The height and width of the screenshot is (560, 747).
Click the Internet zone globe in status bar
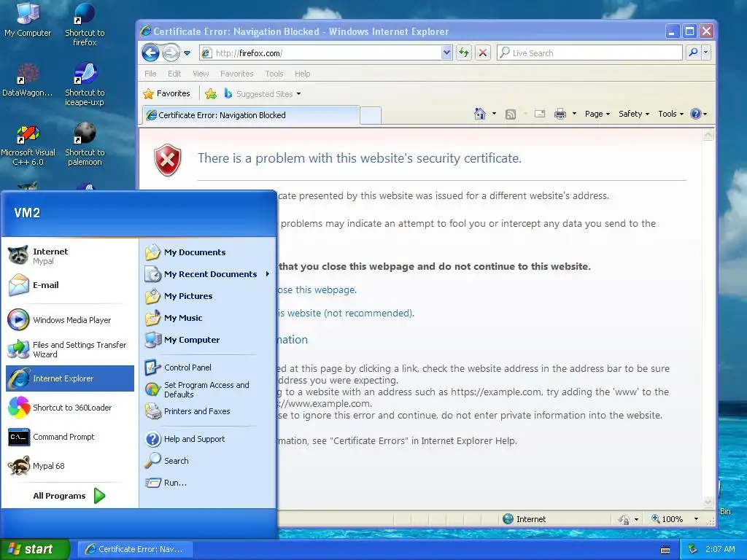pos(508,519)
